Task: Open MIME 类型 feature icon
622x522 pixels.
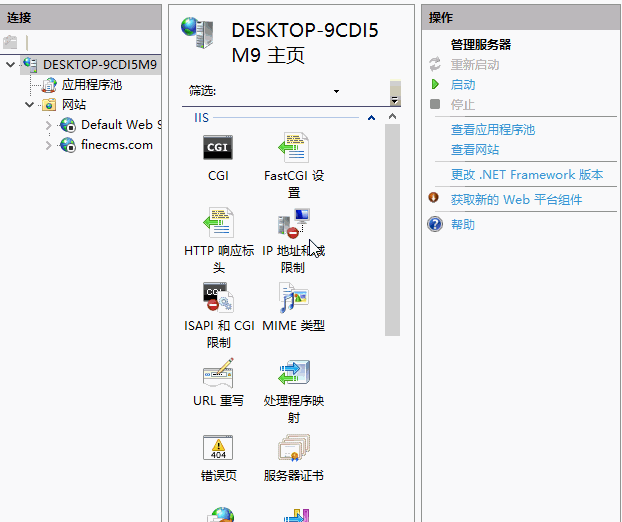Action: [x=293, y=298]
